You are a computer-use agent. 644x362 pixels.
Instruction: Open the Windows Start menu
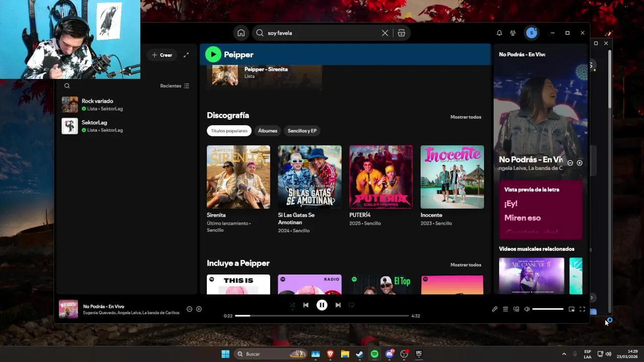point(225,354)
